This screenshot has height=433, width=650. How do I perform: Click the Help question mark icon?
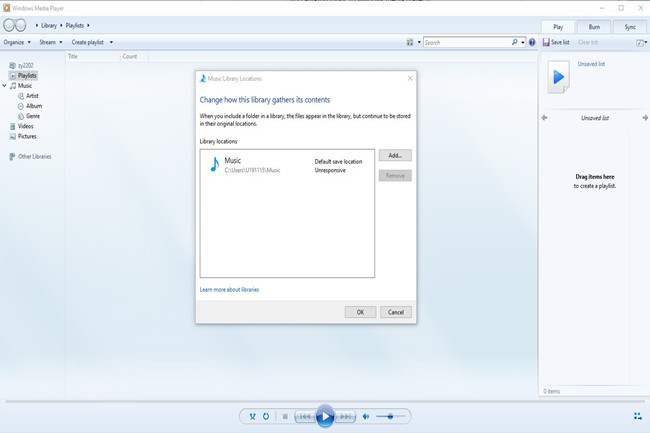(532, 43)
